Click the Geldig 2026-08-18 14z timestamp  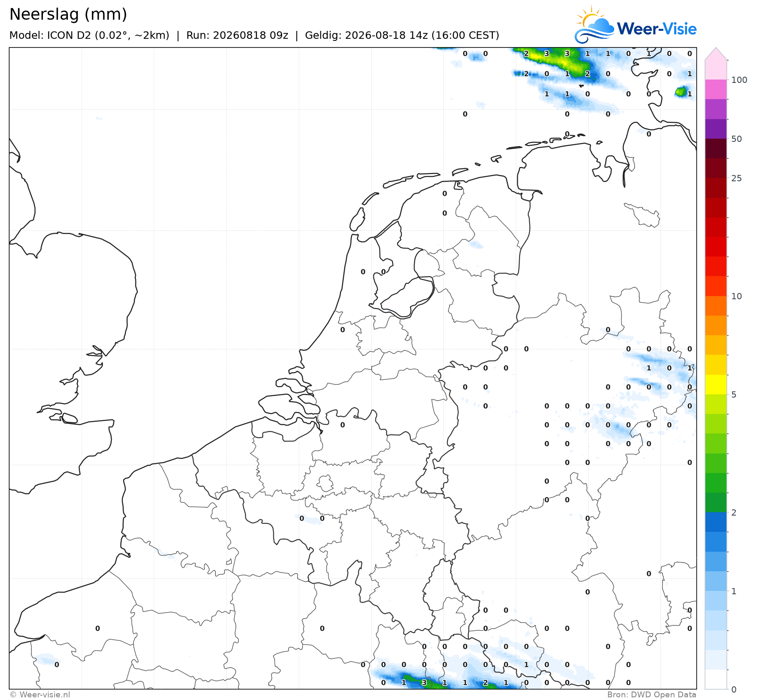(402, 35)
